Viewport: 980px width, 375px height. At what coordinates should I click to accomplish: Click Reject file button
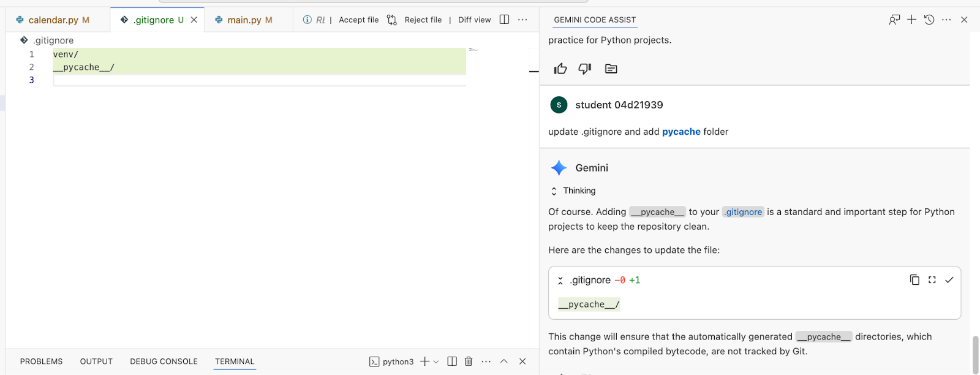pos(423,20)
